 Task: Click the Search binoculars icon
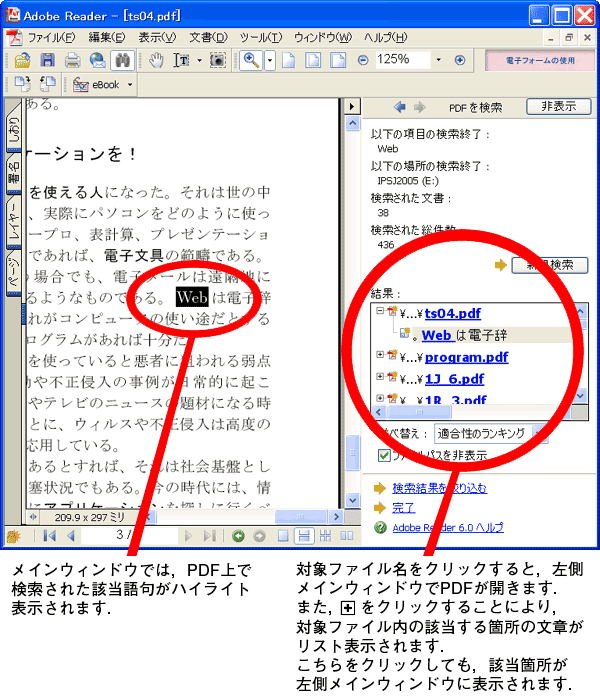tap(122, 60)
